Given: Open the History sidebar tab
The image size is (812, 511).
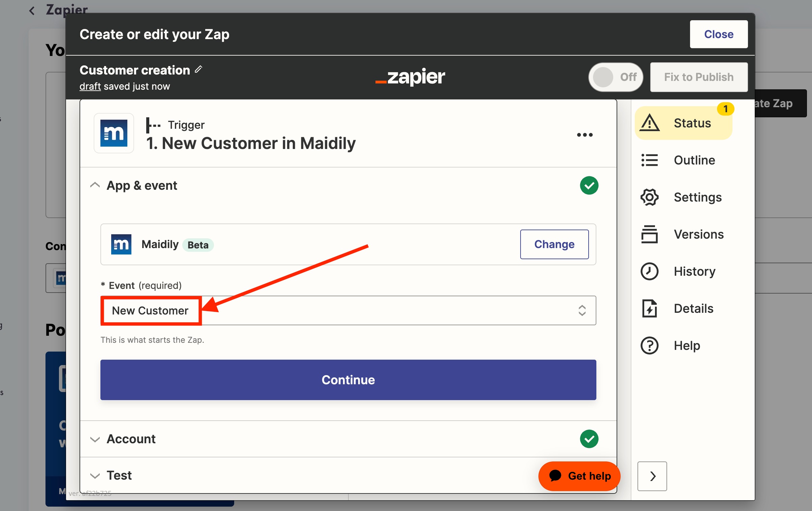Looking at the screenshot, I should coord(684,271).
